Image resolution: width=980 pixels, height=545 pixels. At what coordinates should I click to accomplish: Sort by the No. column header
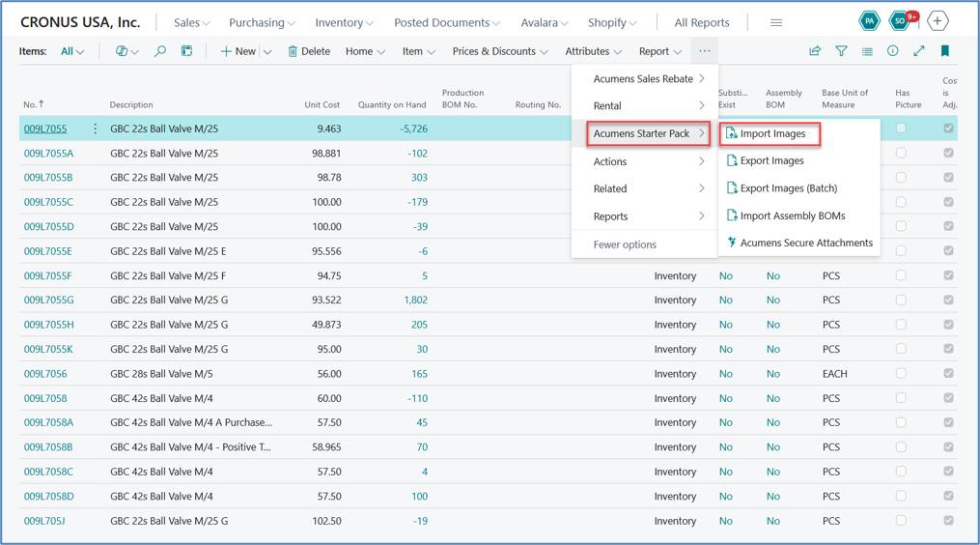(x=34, y=104)
